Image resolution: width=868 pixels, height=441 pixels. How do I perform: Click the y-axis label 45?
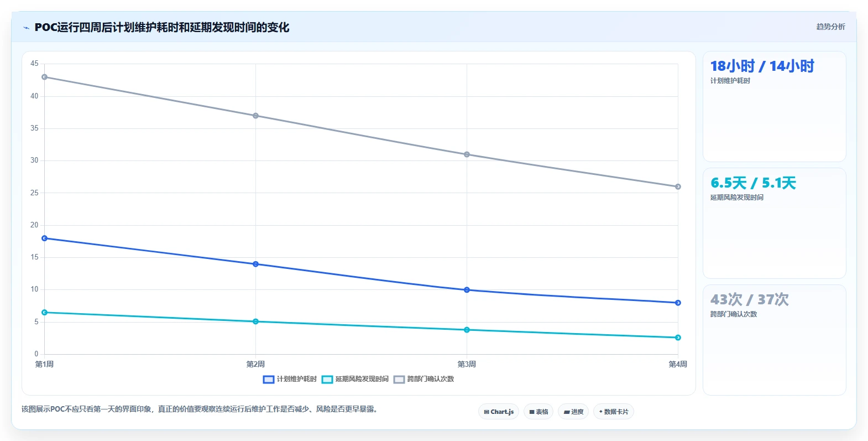[x=34, y=64]
